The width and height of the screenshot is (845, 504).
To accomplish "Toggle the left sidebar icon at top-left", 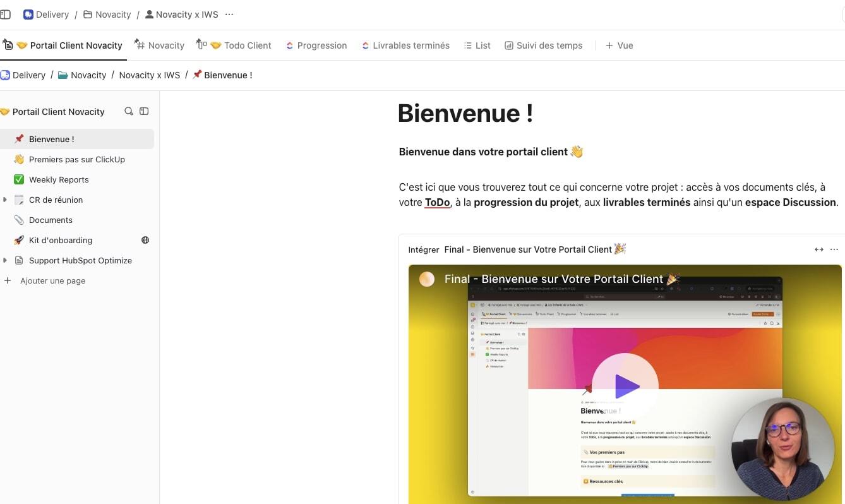I will pos(5,14).
